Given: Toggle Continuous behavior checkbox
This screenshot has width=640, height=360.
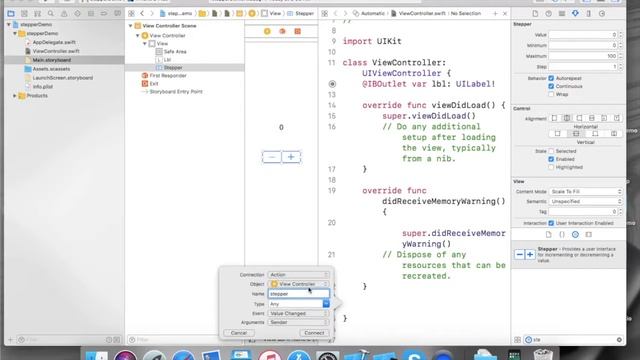Looking at the screenshot, I should pos(551,86).
